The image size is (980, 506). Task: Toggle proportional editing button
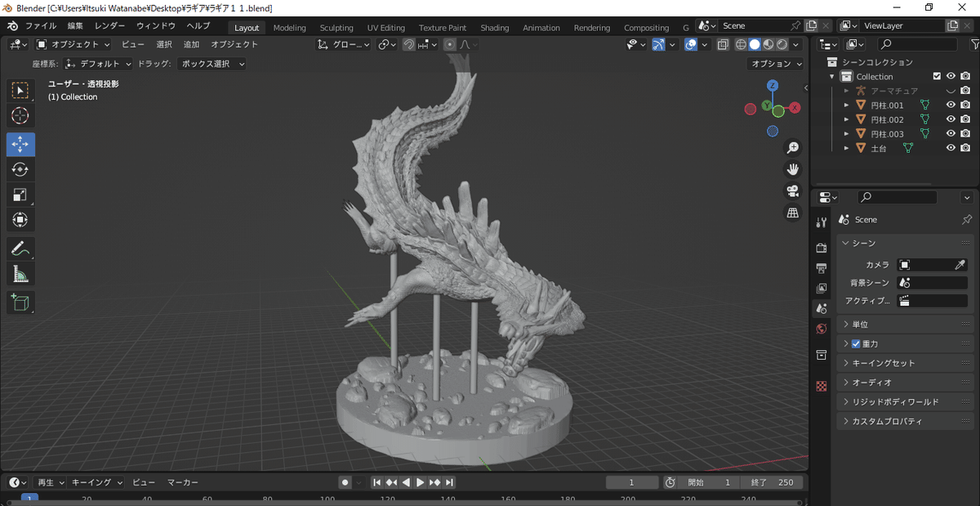click(x=449, y=45)
